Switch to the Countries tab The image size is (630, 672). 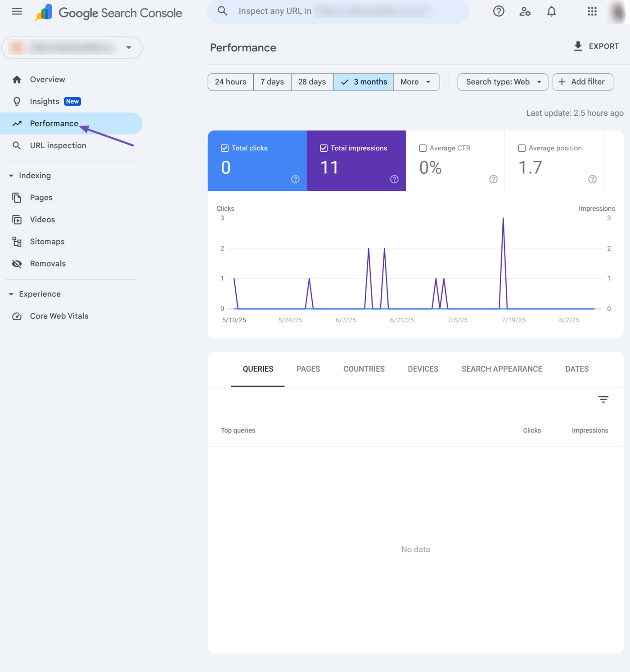(364, 369)
